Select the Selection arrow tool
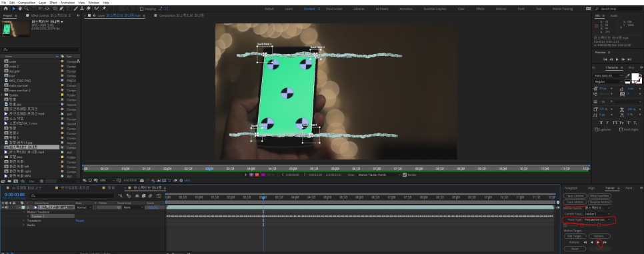644x254 pixels. 13,8
